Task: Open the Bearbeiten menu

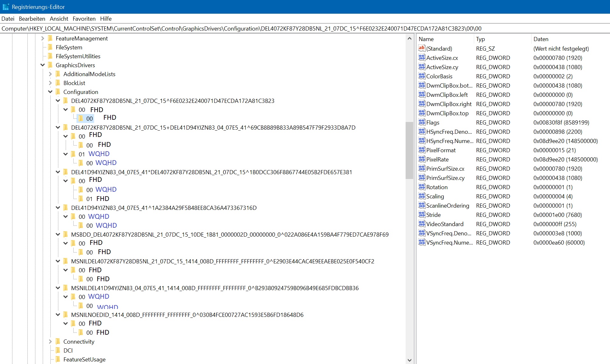Action: coord(32,18)
